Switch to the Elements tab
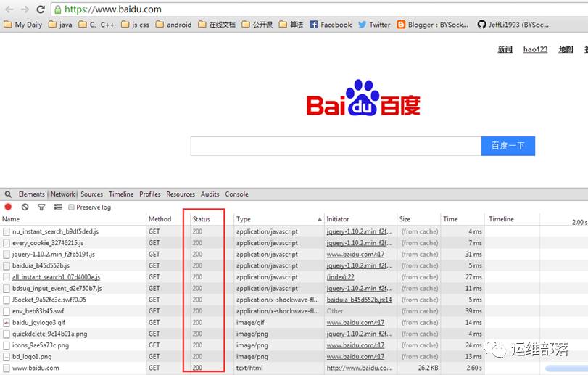588x375 pixels. 31,194
